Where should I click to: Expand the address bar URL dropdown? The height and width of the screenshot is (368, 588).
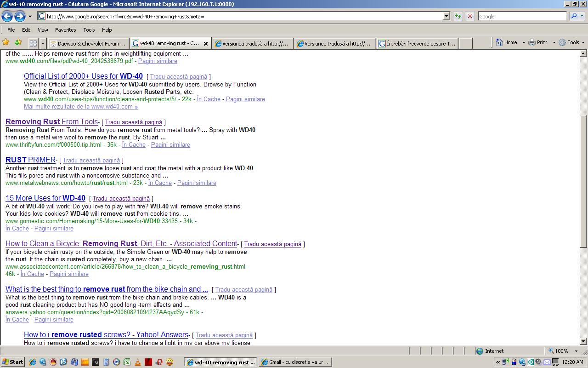446,17
